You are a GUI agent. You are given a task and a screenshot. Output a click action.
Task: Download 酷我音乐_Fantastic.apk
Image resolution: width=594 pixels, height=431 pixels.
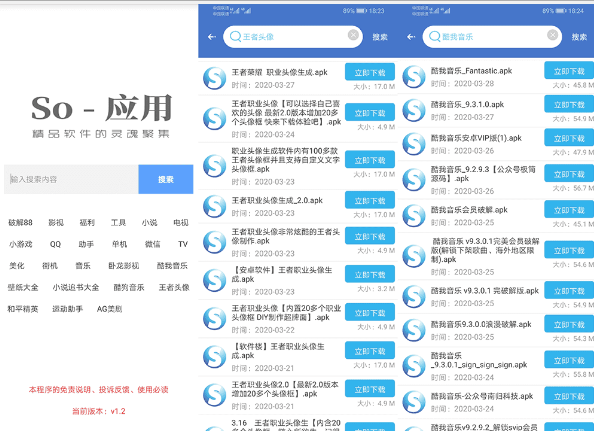click(x=569, y=70)
